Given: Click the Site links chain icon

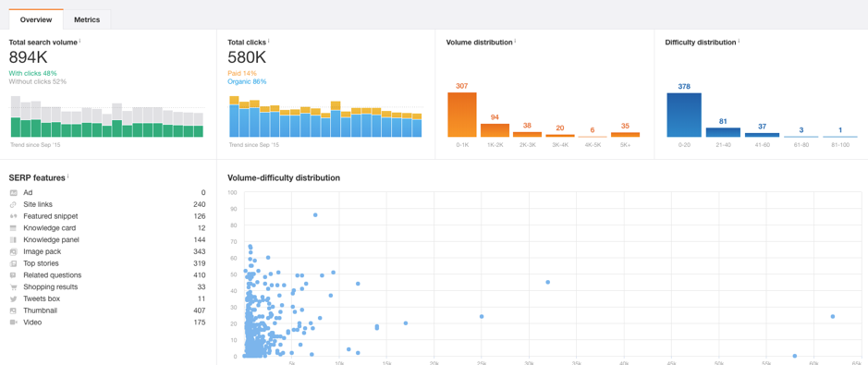Looking at the screenshot, I should click(14, 204).
